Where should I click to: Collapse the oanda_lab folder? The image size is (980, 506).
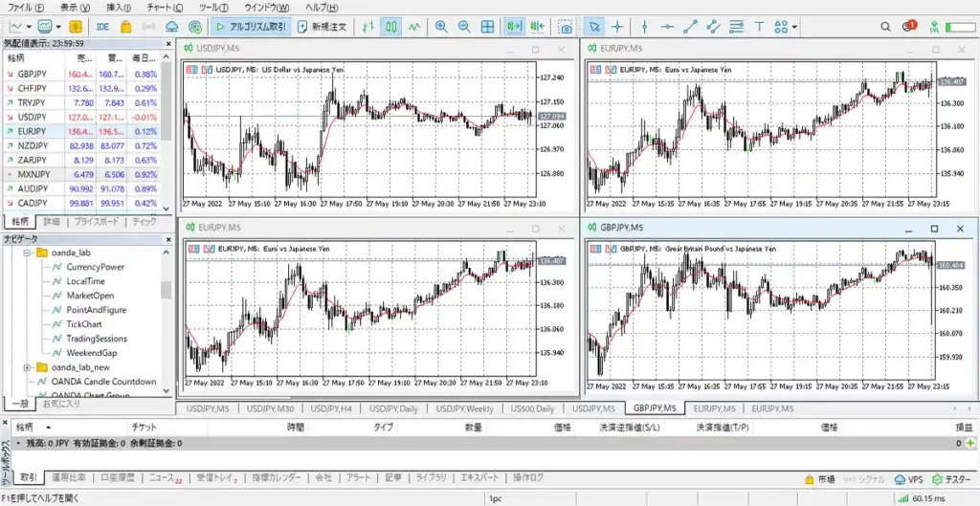[27, 253]
